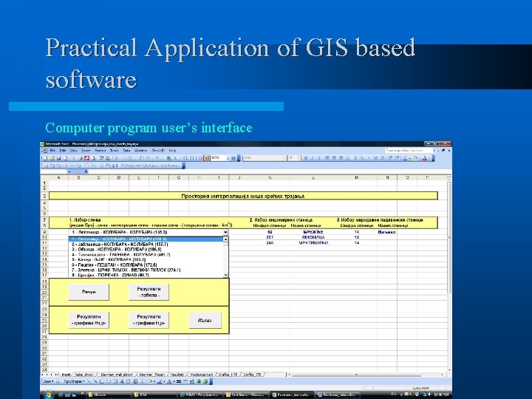Viewport: 532px width, 399px height.
Task: Open the Help menu
Action: [172, 151]
